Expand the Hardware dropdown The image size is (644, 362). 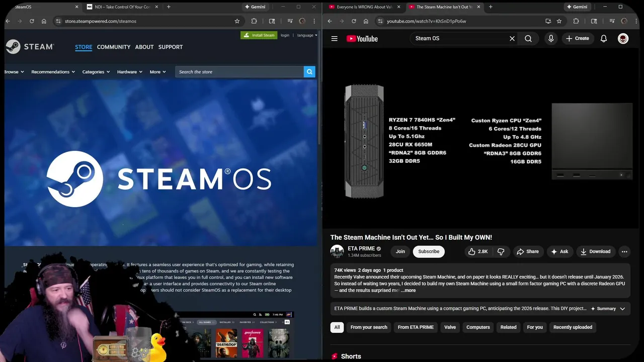click(129, 72)
